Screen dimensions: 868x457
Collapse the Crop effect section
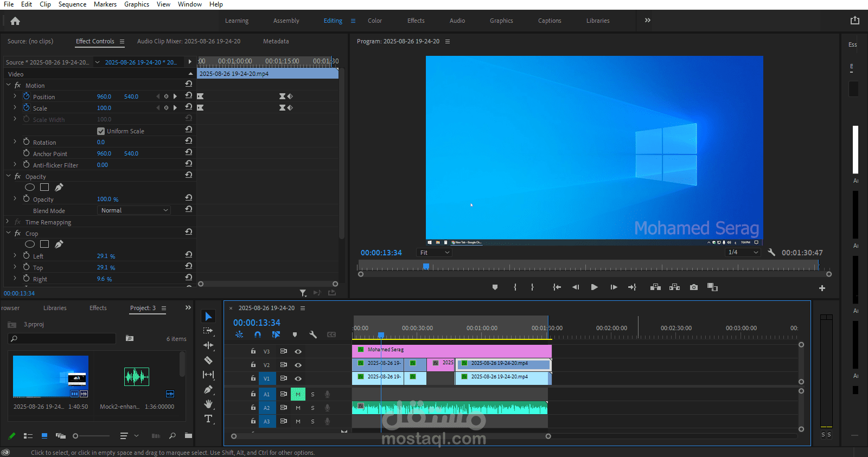[x=8, y=233]
